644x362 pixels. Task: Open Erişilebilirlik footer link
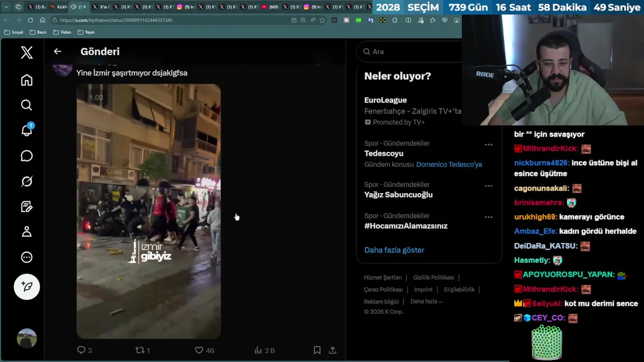point(459,290)
